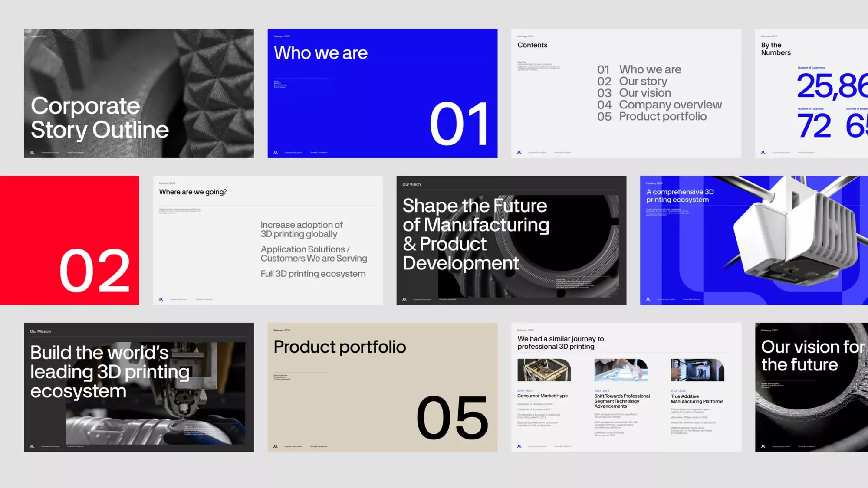Select the blue 'Who we are' 01 slide
The image size is (868, 488).
(382, 93)
